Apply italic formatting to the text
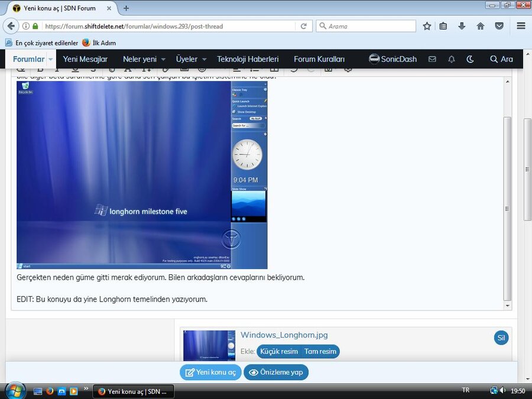This screenshot has height=399, width=532. point(57,68)
